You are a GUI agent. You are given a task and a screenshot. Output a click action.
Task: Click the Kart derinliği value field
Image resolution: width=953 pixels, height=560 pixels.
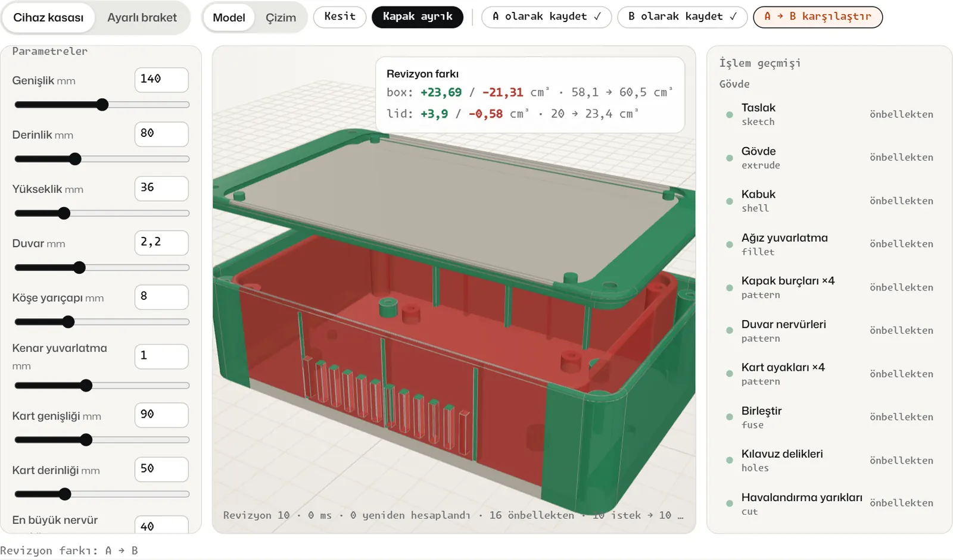(161, 469)
